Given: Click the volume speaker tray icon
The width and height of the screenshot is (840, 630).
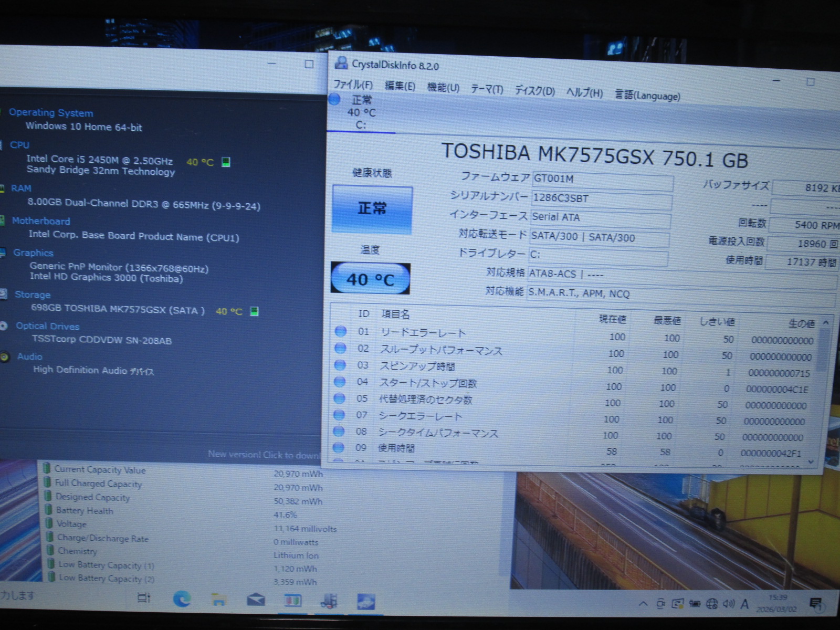Looking at the screenshot, I should (x=728, y=604).
